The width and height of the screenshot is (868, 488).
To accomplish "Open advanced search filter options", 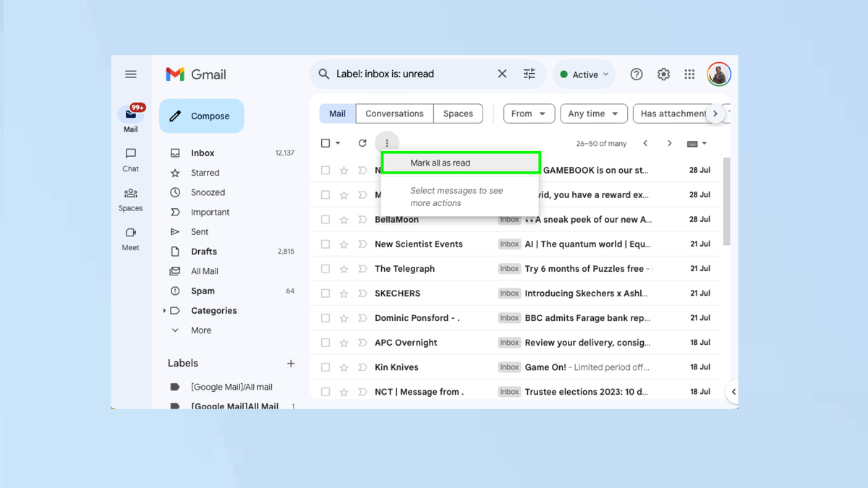I will click(529, 73).
